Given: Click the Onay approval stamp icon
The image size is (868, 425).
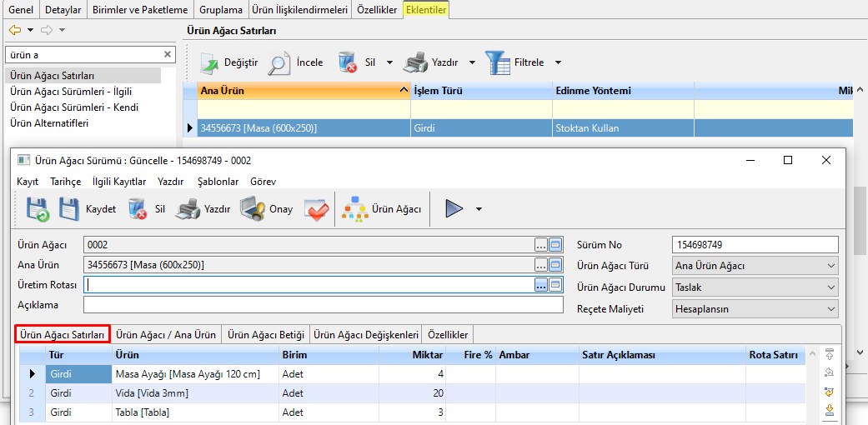Looking at the screenshot, I should coord(253,209).
